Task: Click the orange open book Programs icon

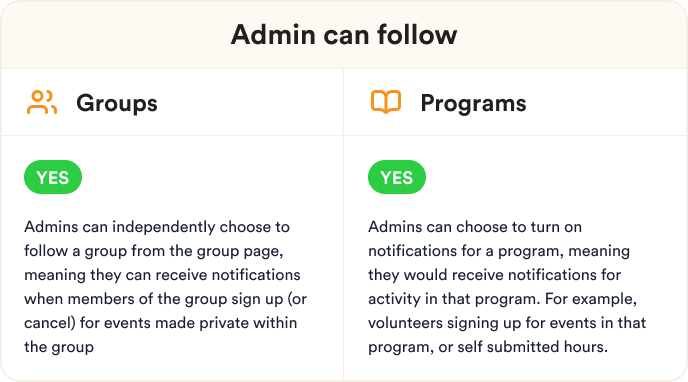Action: [386, 102]
